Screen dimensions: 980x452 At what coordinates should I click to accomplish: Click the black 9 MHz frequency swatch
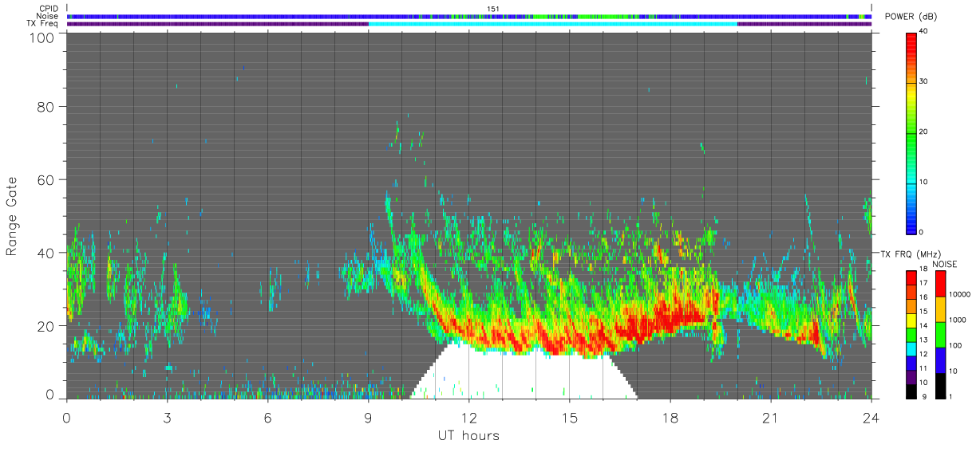tap(911, 391)
